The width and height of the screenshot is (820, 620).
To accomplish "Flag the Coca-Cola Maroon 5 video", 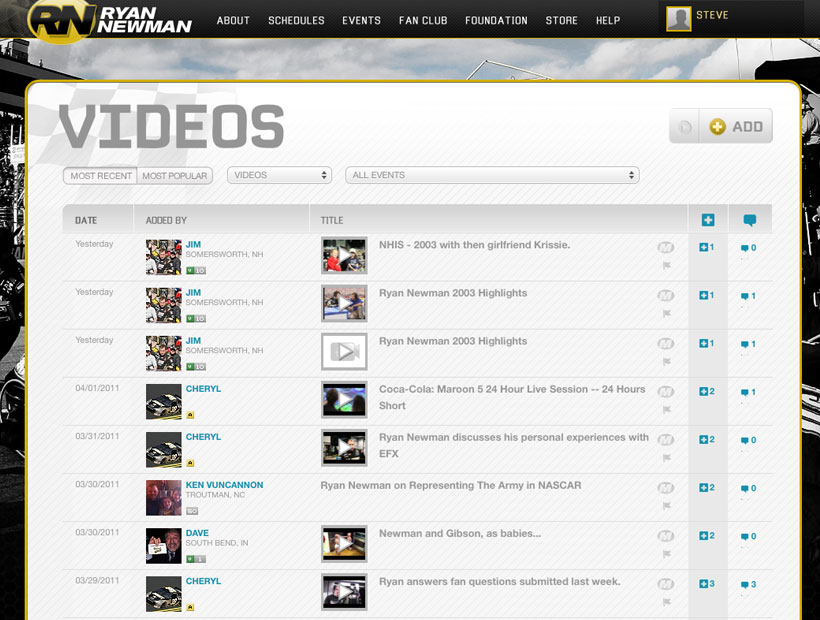I will pyautogui.click(x=667, y=409).
